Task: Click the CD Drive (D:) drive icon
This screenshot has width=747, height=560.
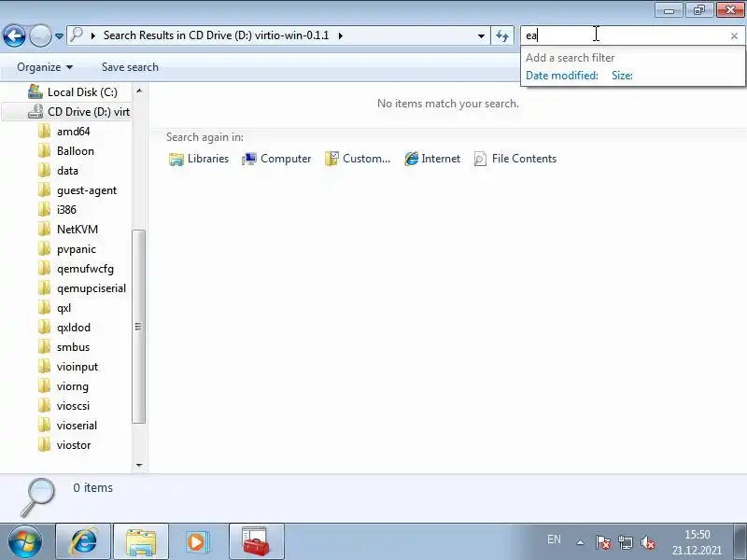Action: tap(35, 111)
